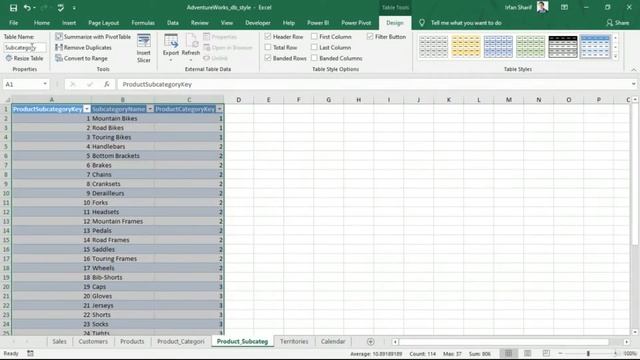This screenshot has height=360, width=640.
Task: Choose the black dark table style
Action: tap(563, 46)
